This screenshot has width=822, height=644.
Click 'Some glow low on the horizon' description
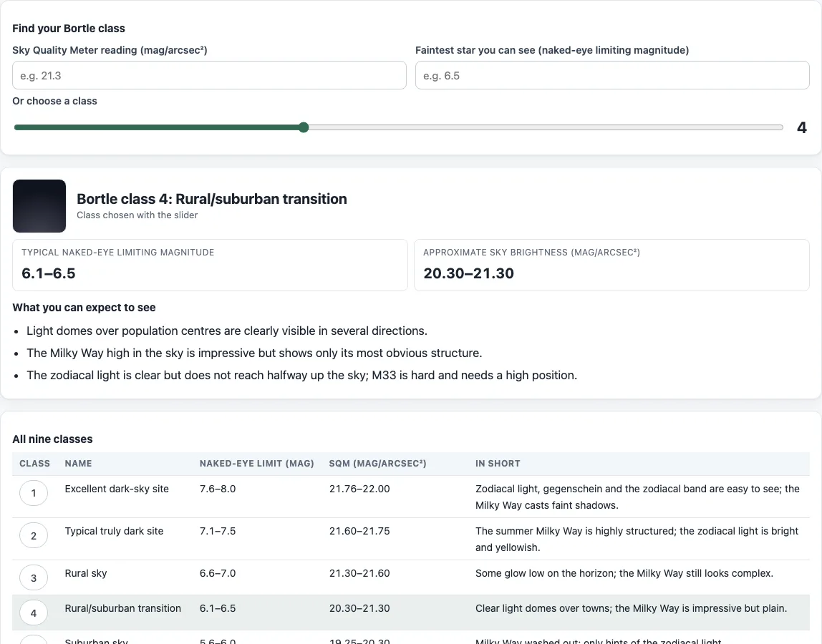pyautogui.click(x=624, y=573)
